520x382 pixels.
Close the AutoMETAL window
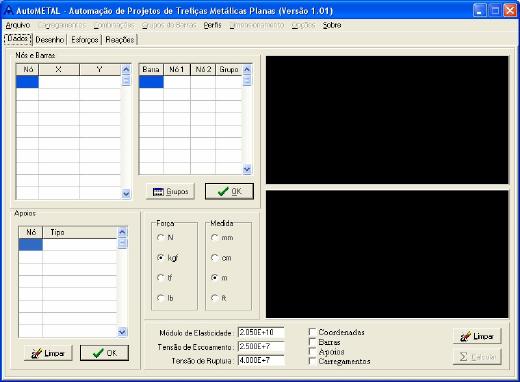click(510, 11)
